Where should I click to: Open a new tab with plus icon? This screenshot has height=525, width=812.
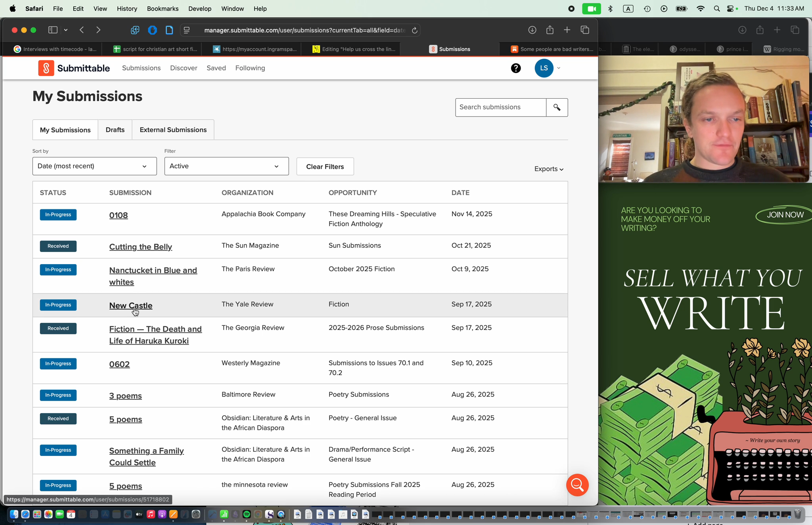pyautogui.click(x=567, y=30)
